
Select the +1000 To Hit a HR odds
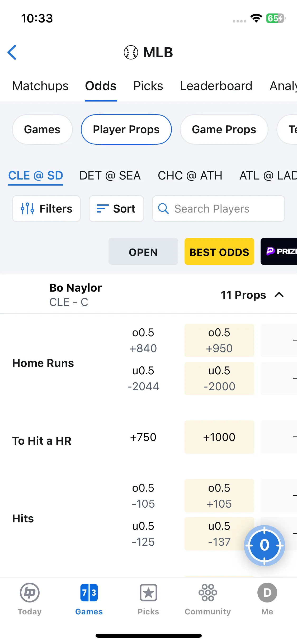pos(219,437)
